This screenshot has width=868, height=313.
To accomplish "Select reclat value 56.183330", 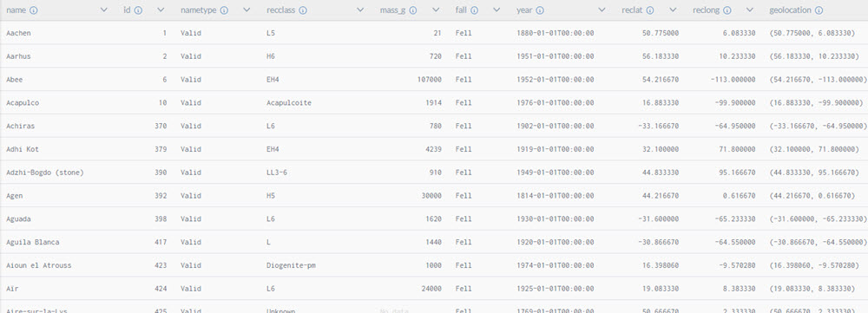I will 661,56.
